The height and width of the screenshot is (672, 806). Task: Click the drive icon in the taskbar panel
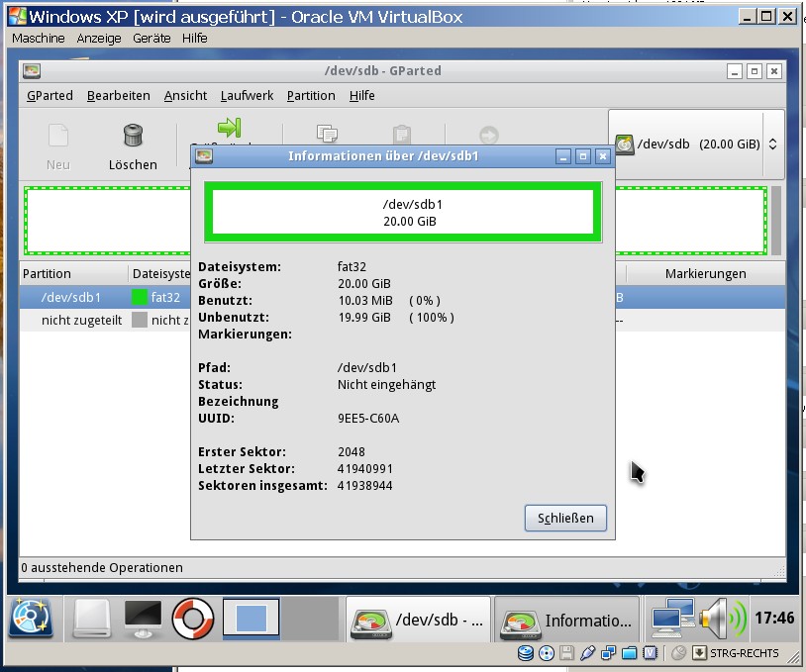pyautogui.click(x=91, y=619)
